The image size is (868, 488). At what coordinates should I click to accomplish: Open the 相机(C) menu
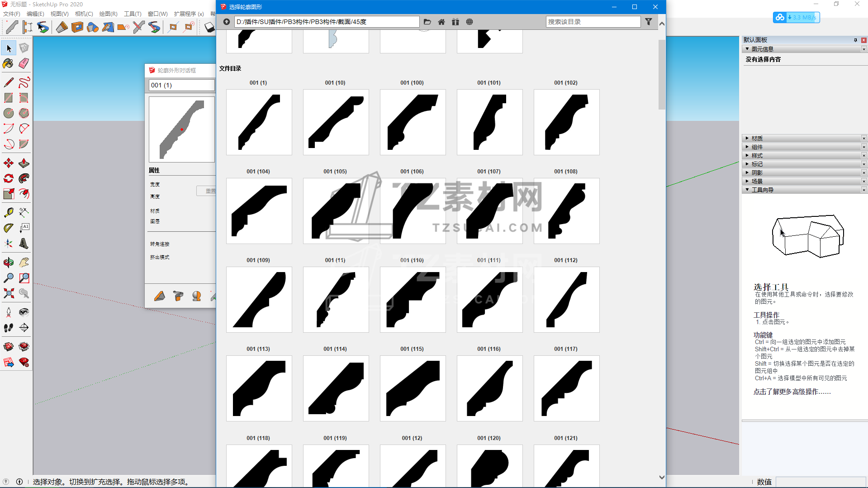(84, 14)
